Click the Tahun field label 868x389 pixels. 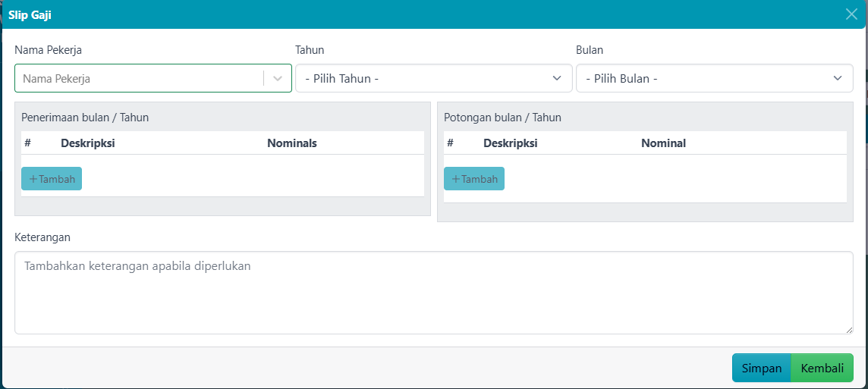point(310,50)
